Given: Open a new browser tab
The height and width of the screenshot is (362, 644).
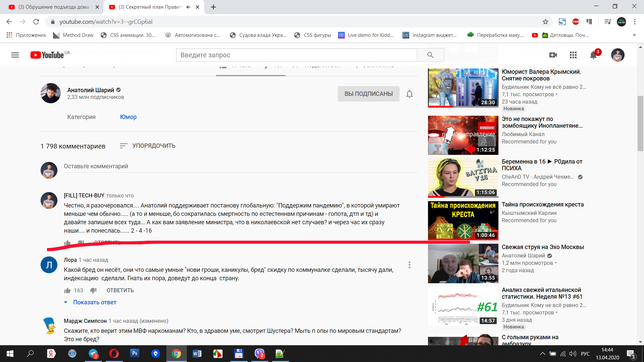Looking at the screenshot, I should tap(213, 7).
